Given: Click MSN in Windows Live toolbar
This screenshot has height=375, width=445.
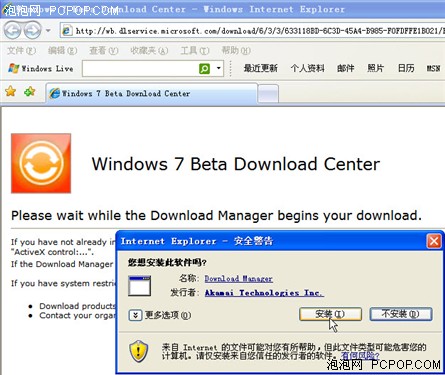Looking at the screenshot, I should coord(433,68).
